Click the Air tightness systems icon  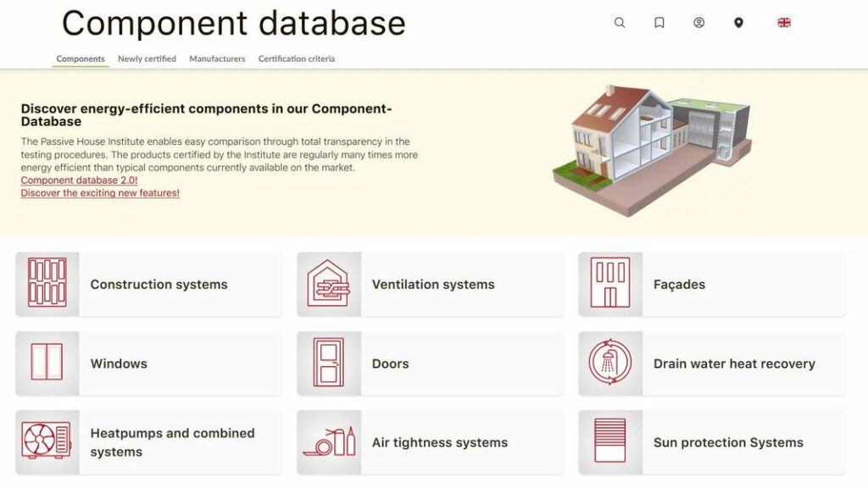(x=329, y=441)
